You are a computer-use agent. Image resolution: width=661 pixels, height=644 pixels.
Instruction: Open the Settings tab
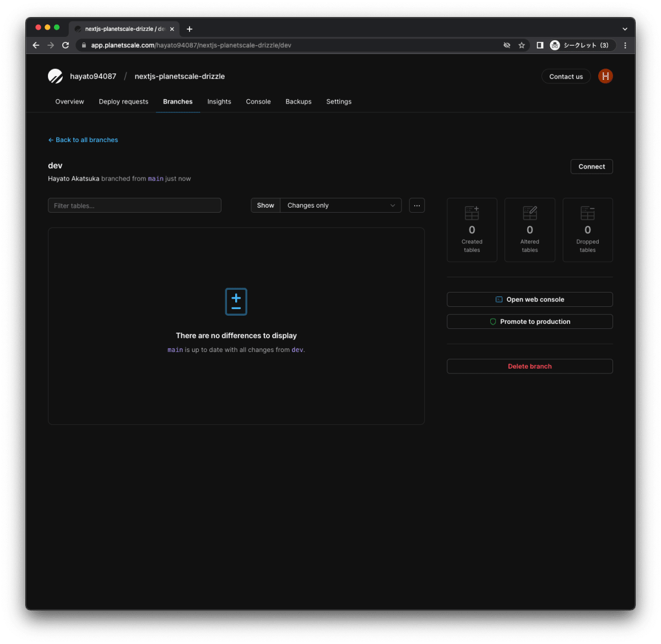click(x=339, y=101)
